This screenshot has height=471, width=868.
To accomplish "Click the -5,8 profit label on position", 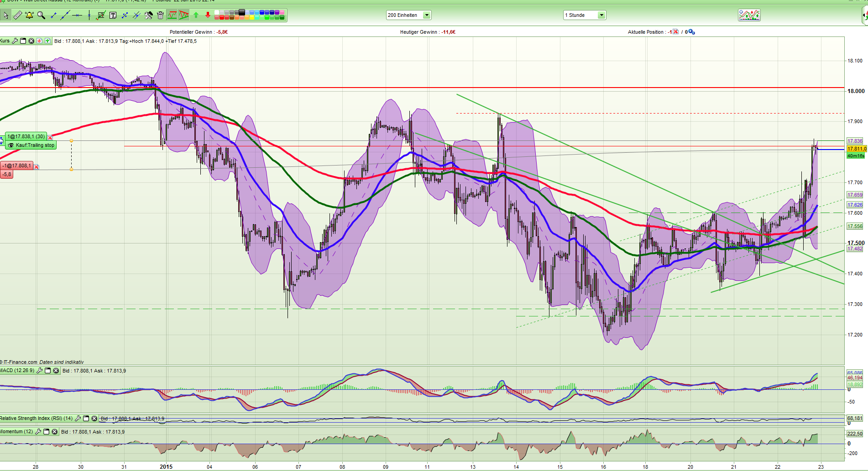I will coord(7,175).
